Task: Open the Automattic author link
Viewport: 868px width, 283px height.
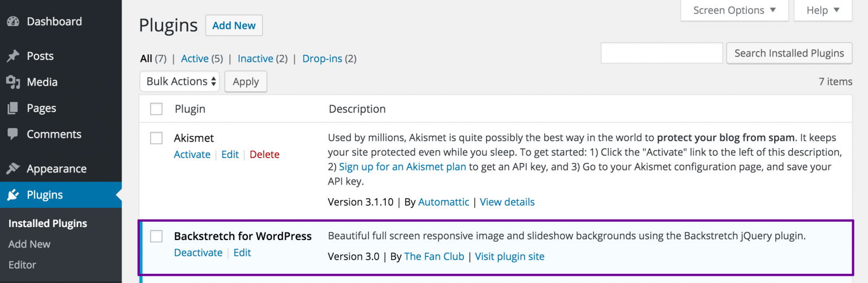Action: point(444,202)
